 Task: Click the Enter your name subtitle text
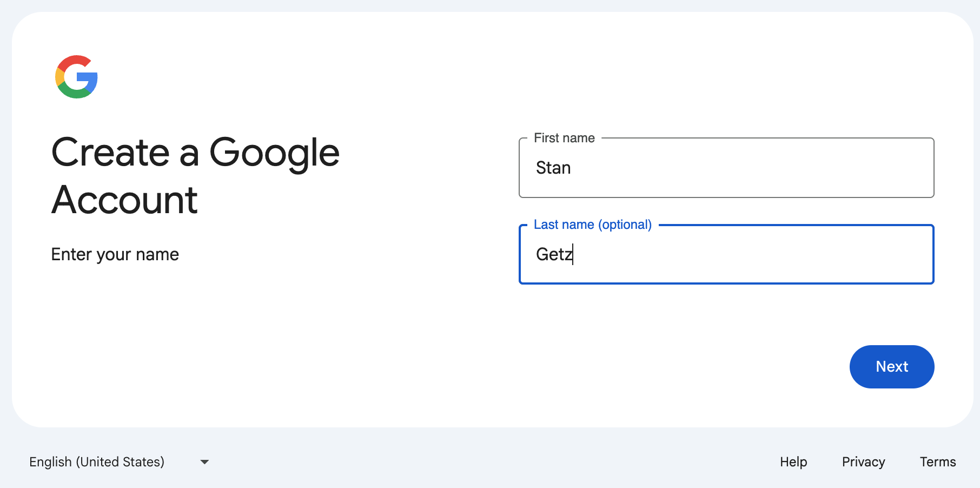click(x=115, y=254)
